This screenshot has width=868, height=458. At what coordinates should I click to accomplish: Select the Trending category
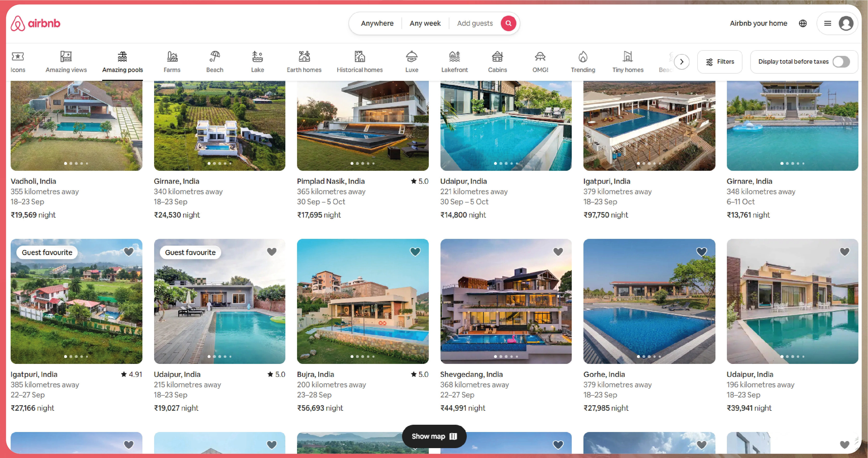(x=583, y=62)
